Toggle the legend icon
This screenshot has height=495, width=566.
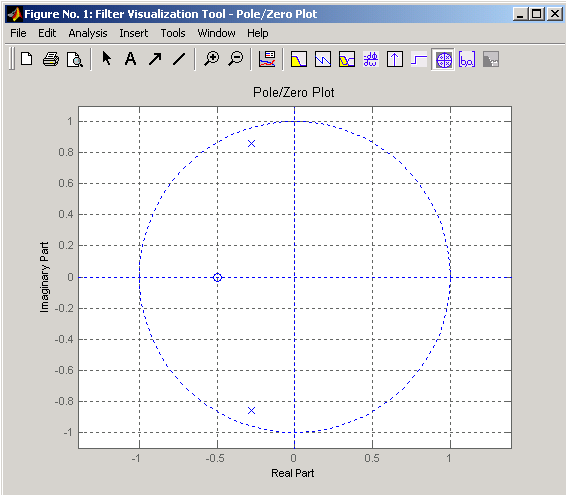pyautogui.click(x=267, y=59)
